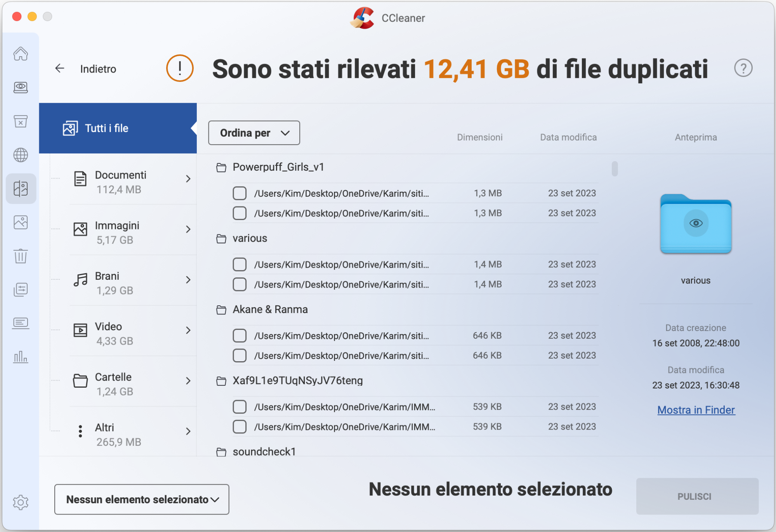
Task: Check first Powerpuff_Girls_v1 file checkbox
Action: 240,193
